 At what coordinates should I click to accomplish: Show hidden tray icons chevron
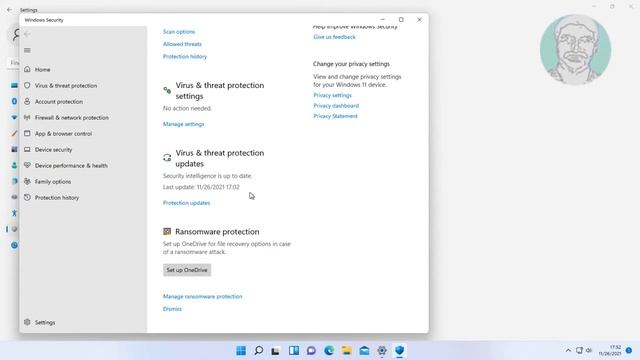(x=568, y=351)
